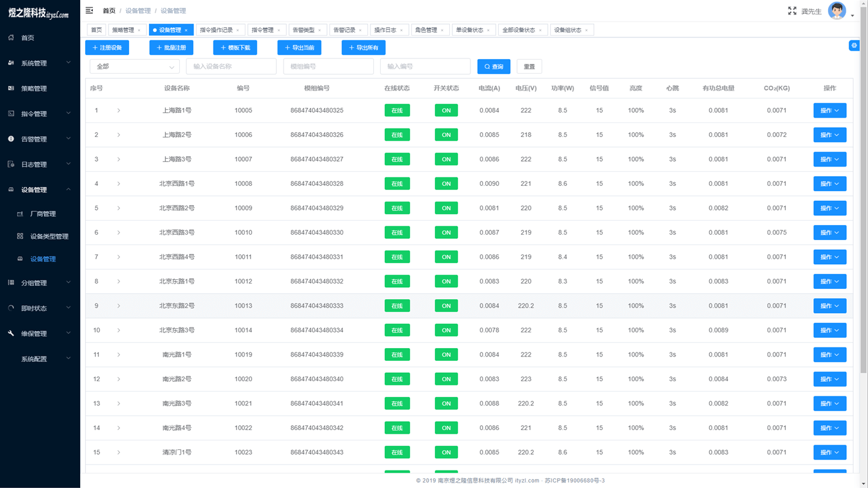Screen dimensions: 868x488
Task: Switch to the 指令操作记录 tab
Action: 217,30
